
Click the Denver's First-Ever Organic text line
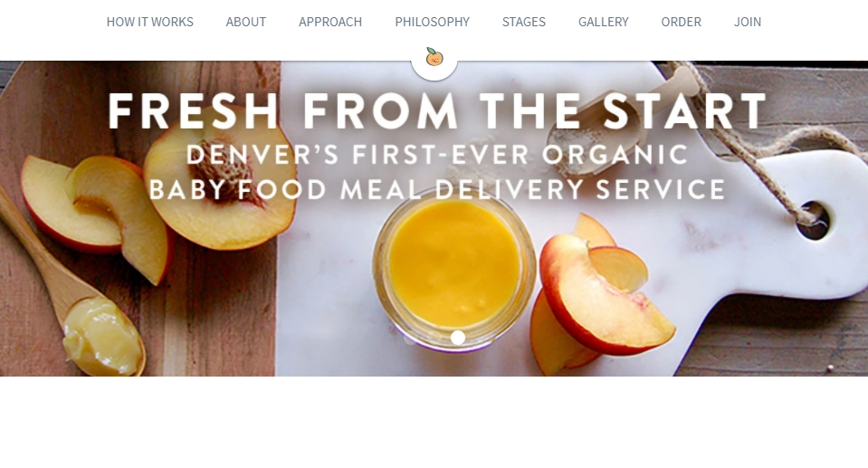437,155
